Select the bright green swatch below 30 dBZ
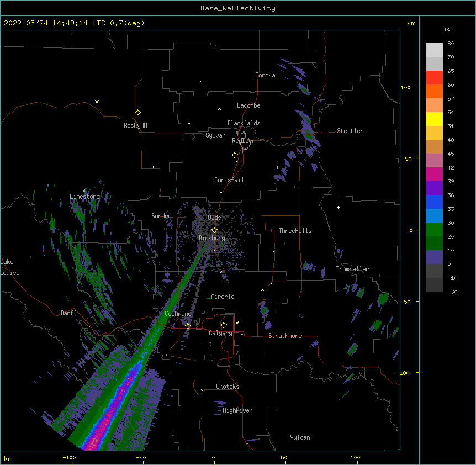The image size is (476, 465). (x=434, y=230)
